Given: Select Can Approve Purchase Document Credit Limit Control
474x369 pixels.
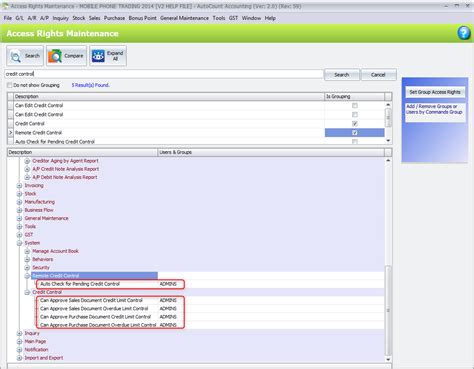Looking at the screenshot, I should pyautogui.click(x=95, y=317).
